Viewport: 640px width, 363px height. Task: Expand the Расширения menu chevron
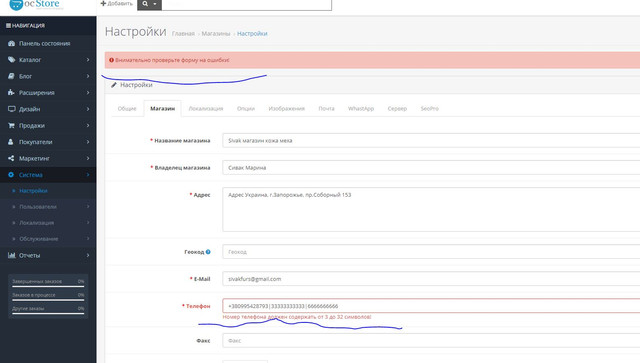[x=88, y=93]
